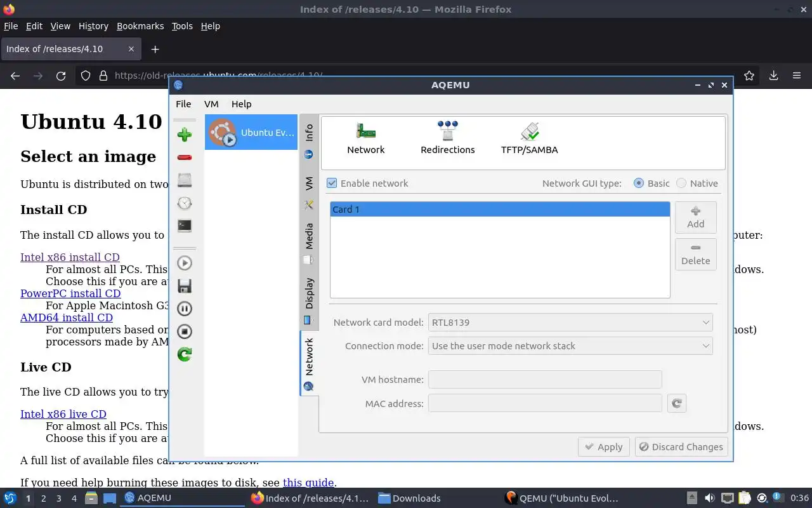
Task: Switch to the Display side tab
Action: 309,301
